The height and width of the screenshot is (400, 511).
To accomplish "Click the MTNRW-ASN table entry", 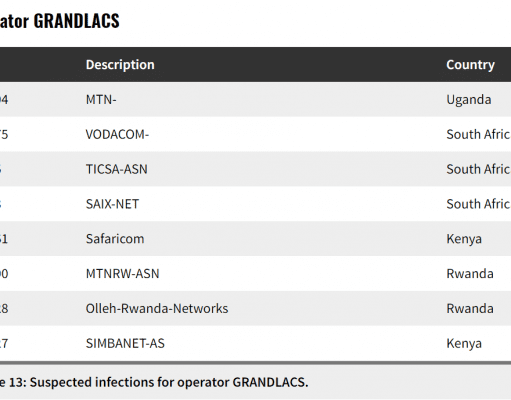I will pyautogui.click(x=122, y=274).
